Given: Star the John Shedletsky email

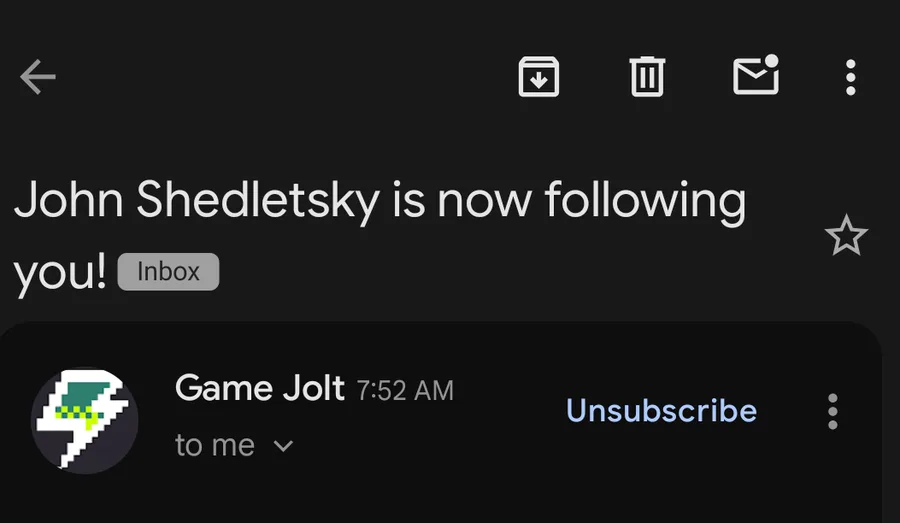Looking at the screenshot, I should [846, 237].
